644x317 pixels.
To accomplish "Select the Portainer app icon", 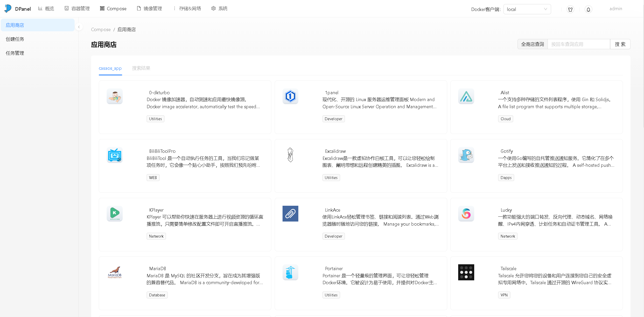I will [290, 272].
